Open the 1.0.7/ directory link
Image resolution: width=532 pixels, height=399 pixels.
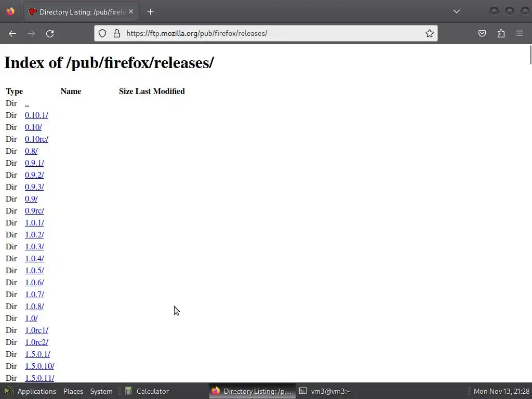click(x=34, y=295)
